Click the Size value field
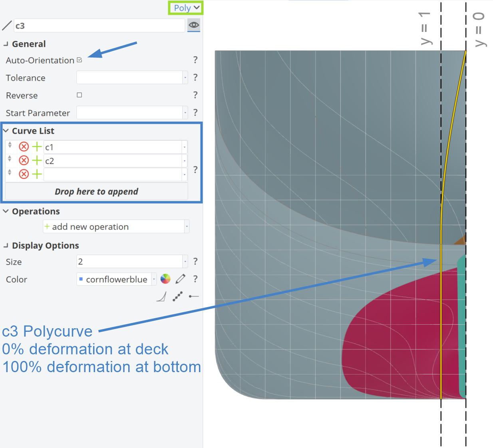493x448 pixels. tap(129, 262)
